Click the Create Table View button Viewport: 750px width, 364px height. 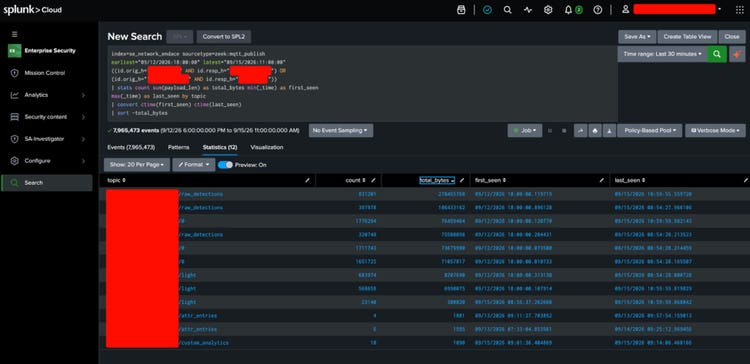click(687, 37)
